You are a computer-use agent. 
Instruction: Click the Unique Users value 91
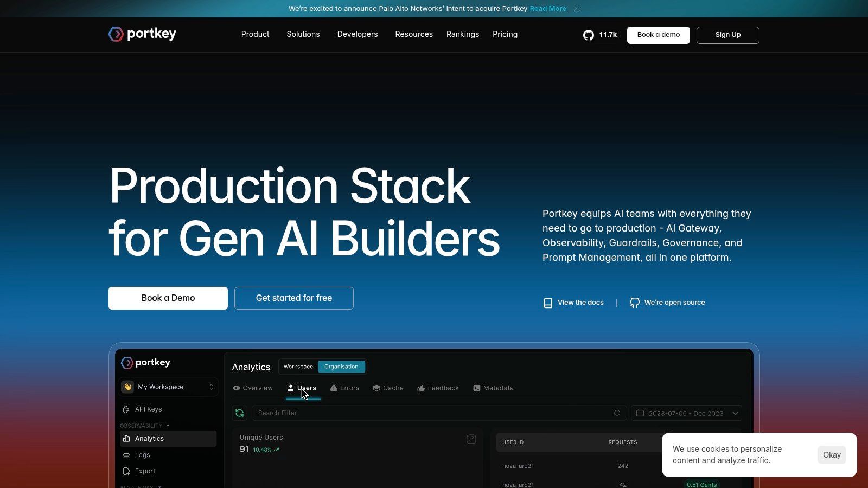[x=245, y=450]
